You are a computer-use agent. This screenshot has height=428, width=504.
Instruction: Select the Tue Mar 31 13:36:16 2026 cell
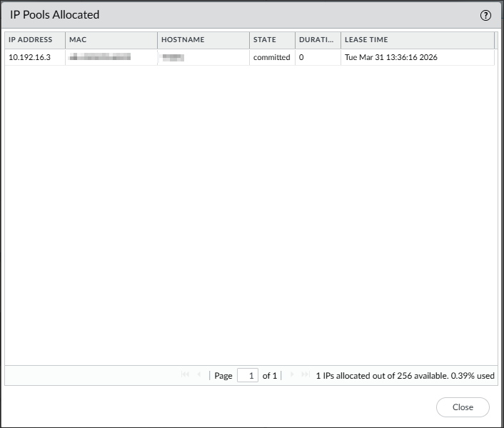tap(418, 57)
